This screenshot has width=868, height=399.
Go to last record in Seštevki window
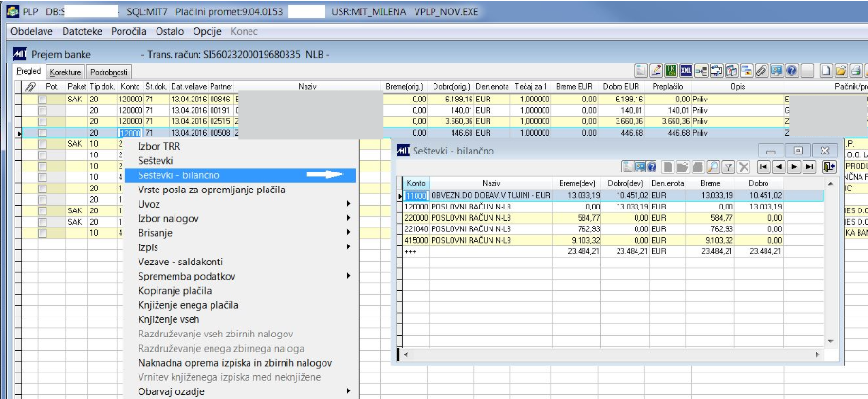pos(809,166)
